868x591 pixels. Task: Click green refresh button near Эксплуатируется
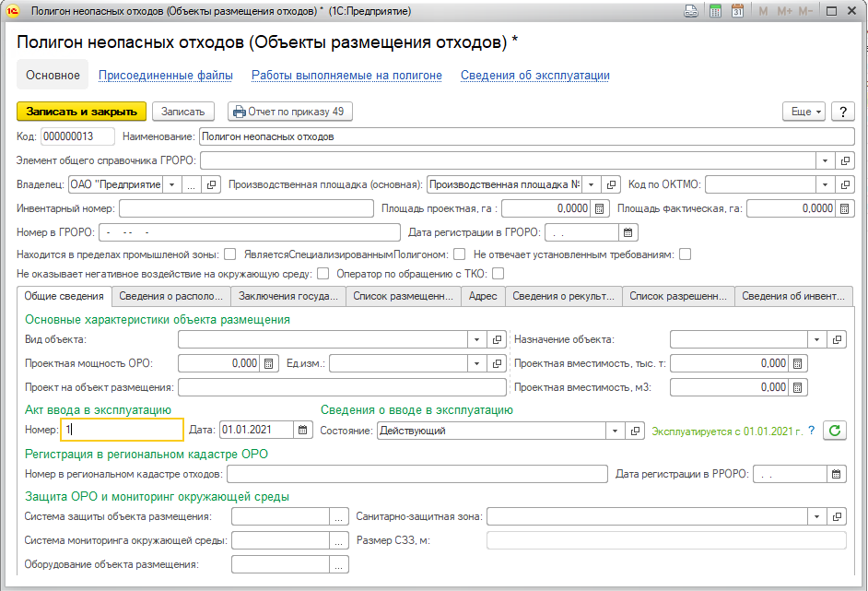click(835, 431)
